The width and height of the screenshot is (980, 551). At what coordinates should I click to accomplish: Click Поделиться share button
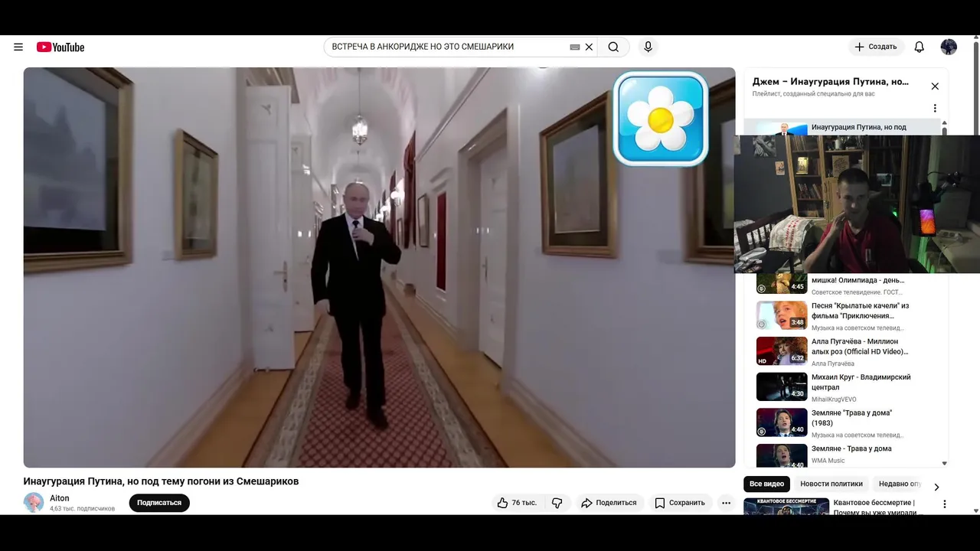[x=609, y=503]
